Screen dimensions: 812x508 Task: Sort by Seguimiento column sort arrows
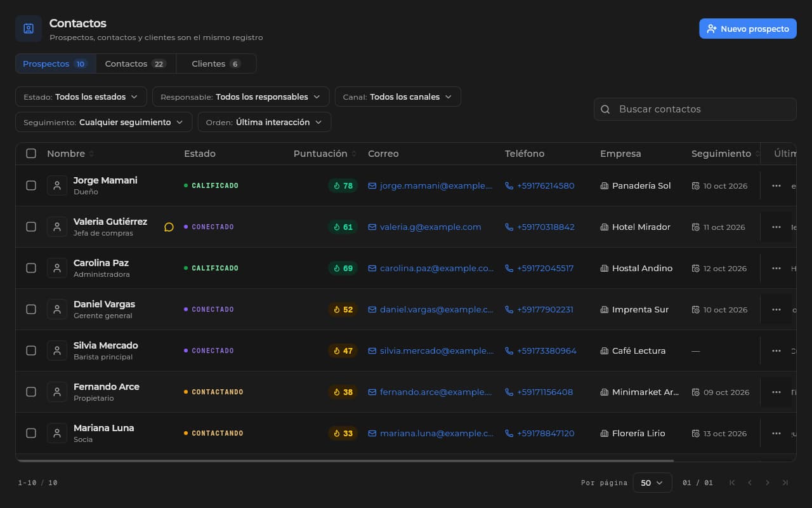point(757,154)
